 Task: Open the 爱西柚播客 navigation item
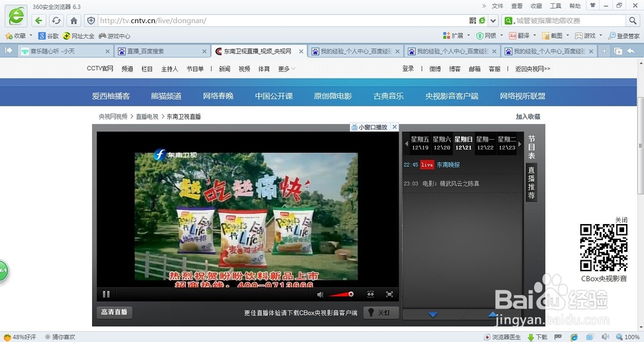pyautogui.click(x=111, y=96)
